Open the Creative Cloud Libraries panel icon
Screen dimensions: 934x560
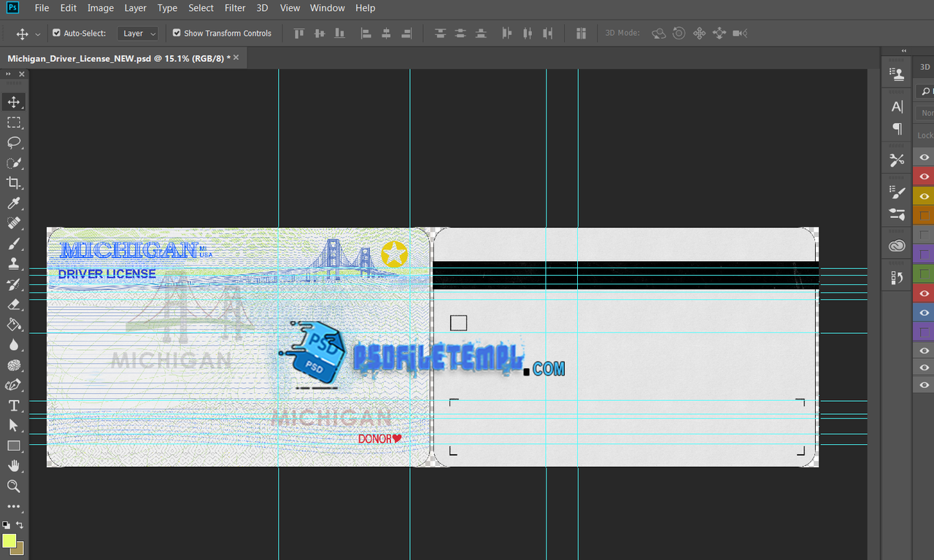898,246
